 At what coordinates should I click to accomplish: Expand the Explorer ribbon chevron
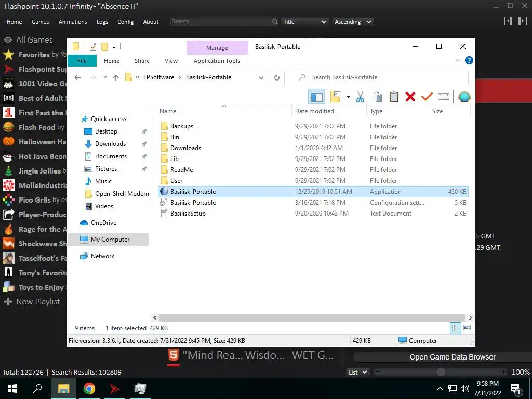coord(457,60)
